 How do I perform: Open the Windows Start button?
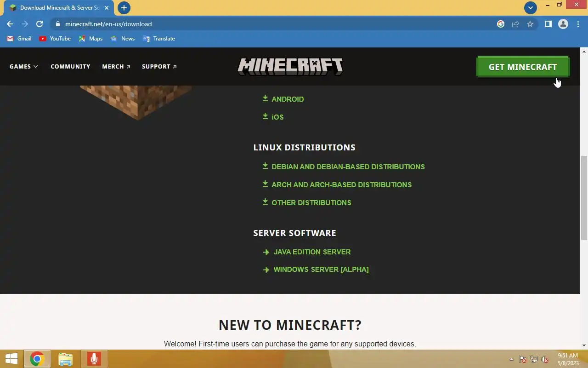point(11,359)
